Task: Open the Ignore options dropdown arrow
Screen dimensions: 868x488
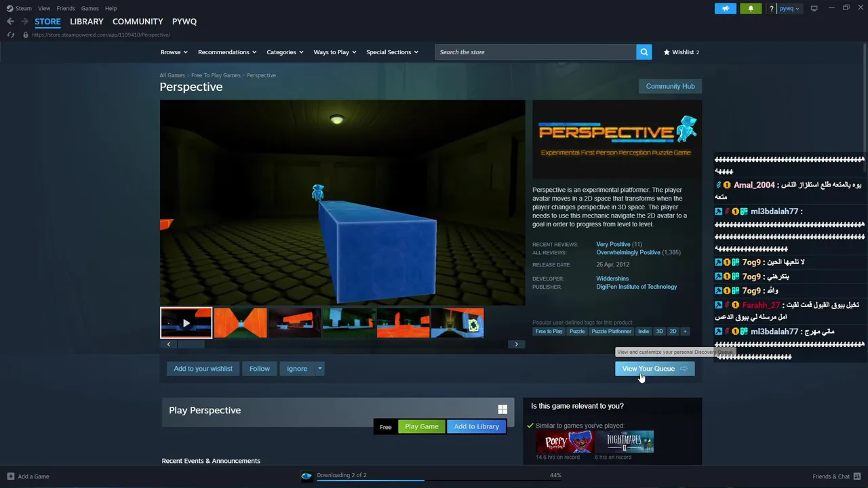Action: pos(319,369)
